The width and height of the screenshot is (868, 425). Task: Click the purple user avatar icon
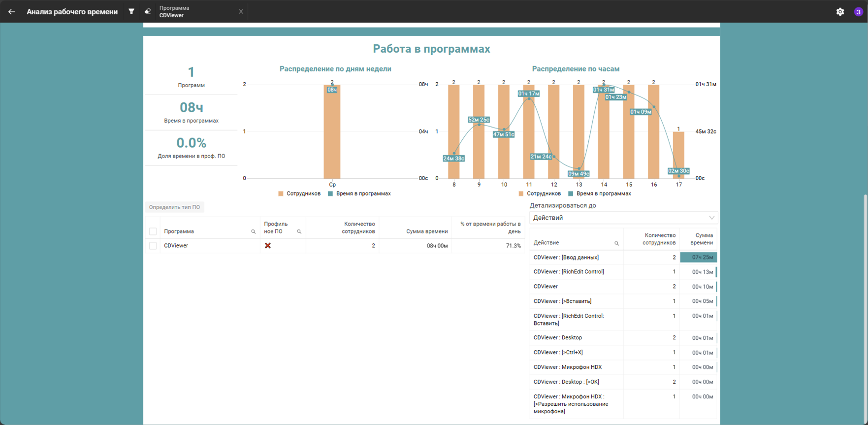tap(858, 12)
